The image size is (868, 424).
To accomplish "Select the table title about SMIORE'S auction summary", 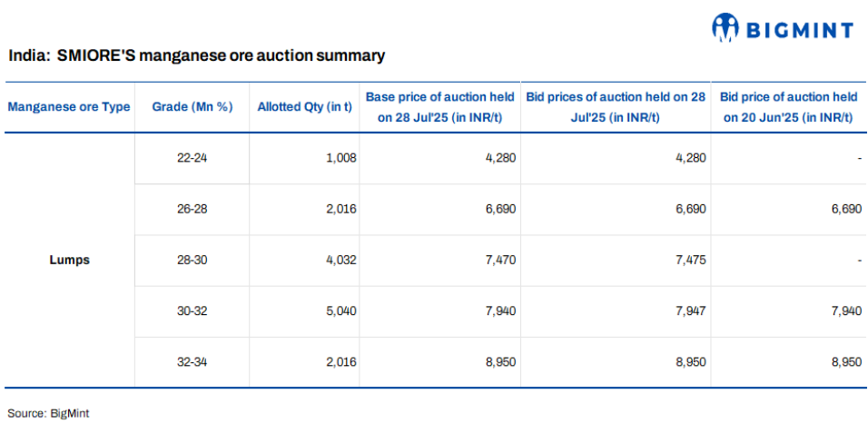I will [x=197, y=56].
